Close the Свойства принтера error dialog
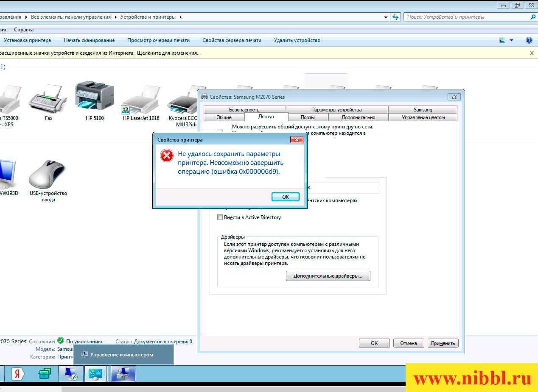 (x=296, y=139)
